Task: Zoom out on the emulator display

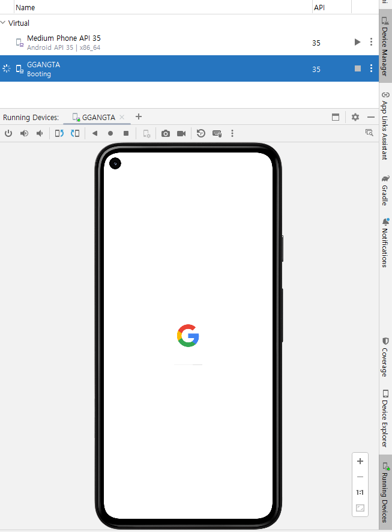Action: tap(360, 477)
